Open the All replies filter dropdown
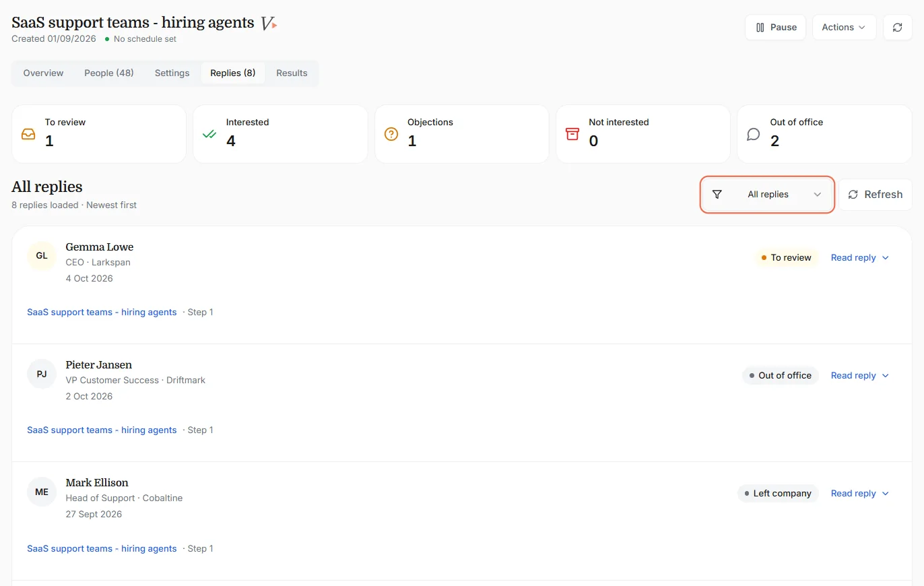The image size is (924, 586). click(768, 195)
